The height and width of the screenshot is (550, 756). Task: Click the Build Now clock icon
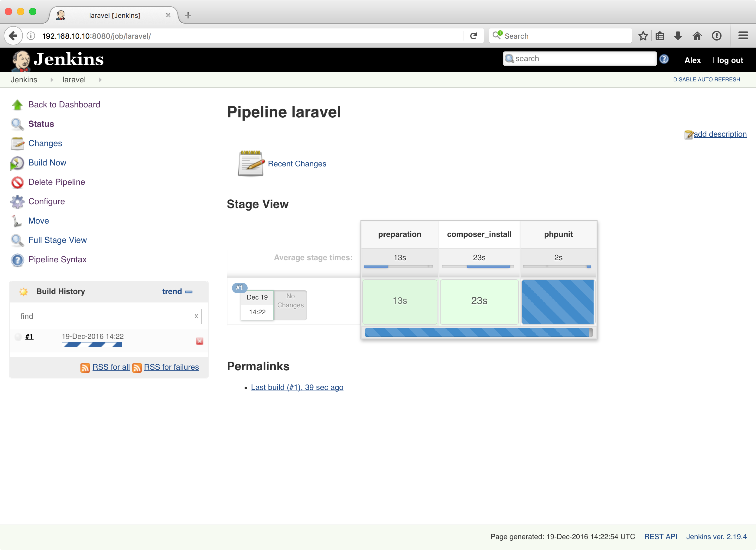[x=17, y=163]
